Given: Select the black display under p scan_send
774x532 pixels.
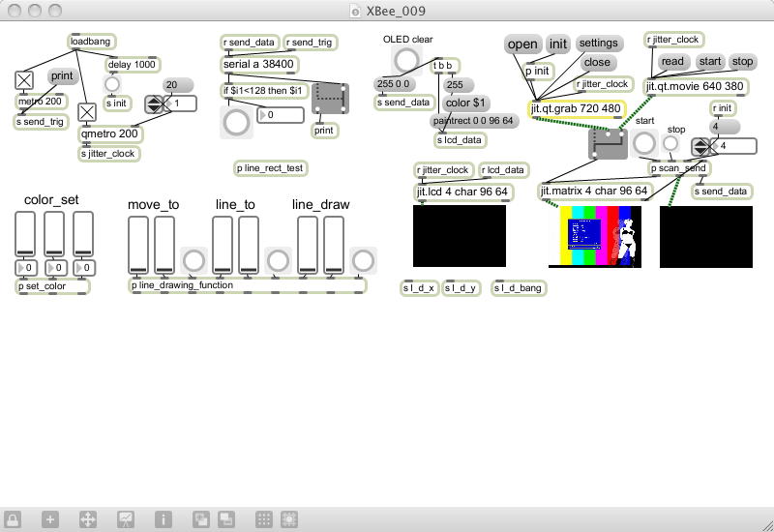Looking at the screenshot, I should point(706,237).
